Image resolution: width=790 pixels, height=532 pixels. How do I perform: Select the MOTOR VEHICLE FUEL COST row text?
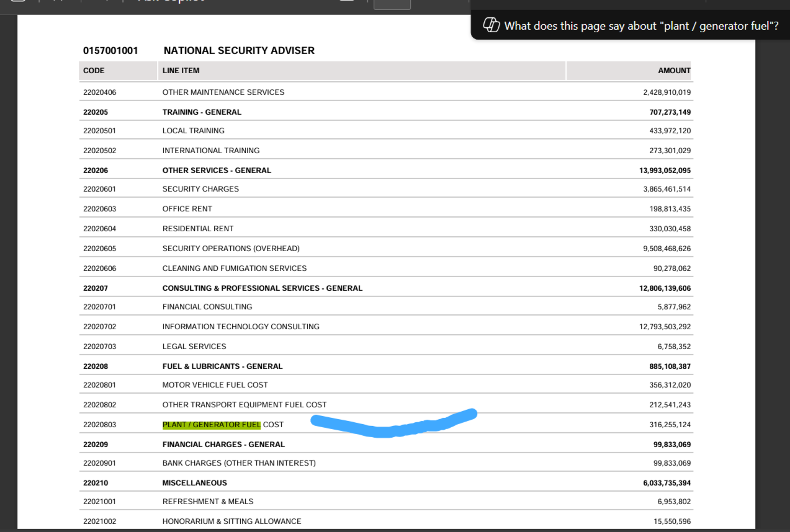215,385
